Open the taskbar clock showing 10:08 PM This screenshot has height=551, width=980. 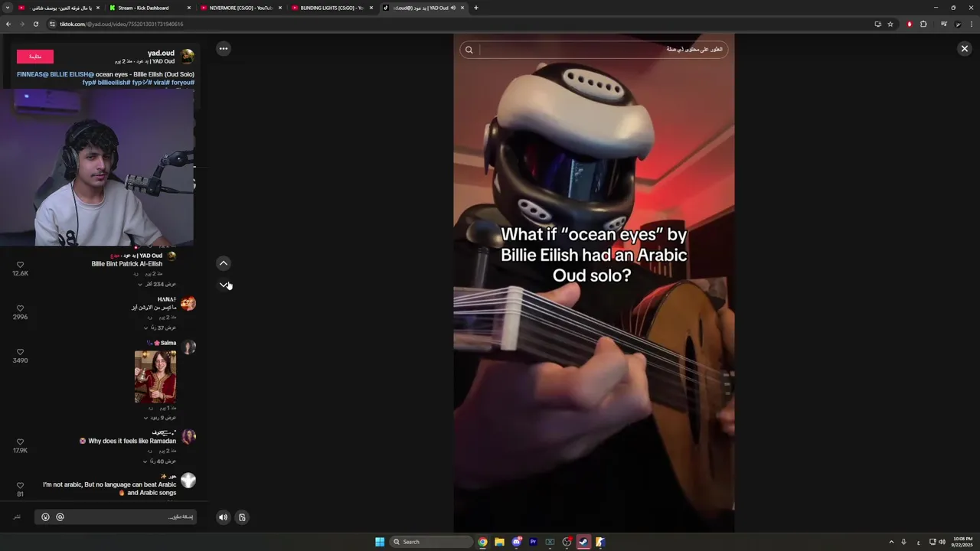pos(962,542)
